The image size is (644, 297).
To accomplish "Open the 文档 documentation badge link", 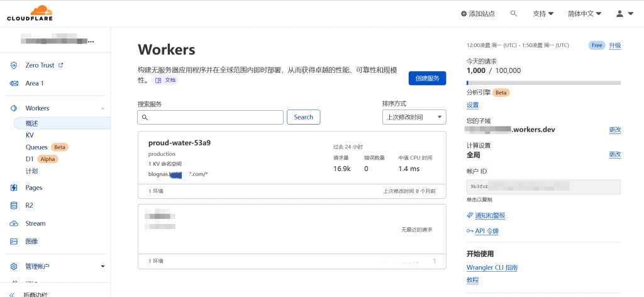I will 165,80.
